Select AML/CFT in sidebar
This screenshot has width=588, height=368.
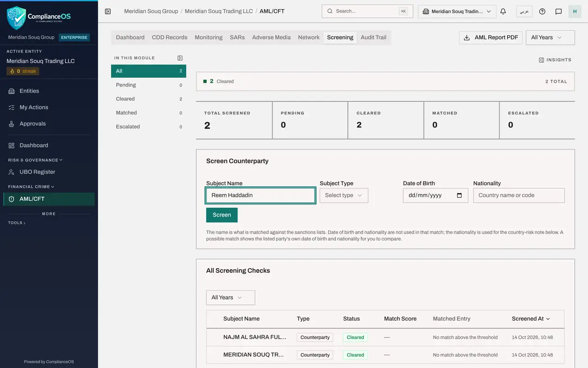[x=49, y=199]
